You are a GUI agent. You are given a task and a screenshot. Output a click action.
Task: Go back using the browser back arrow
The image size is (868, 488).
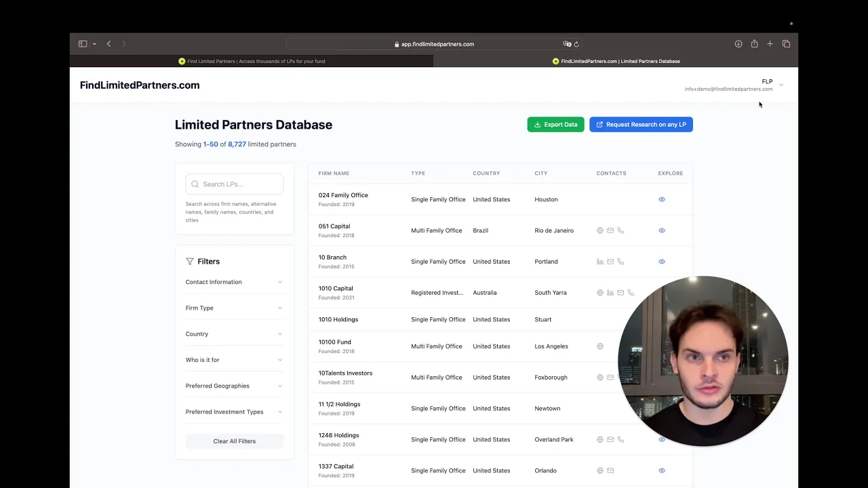[x=108, y=44]
